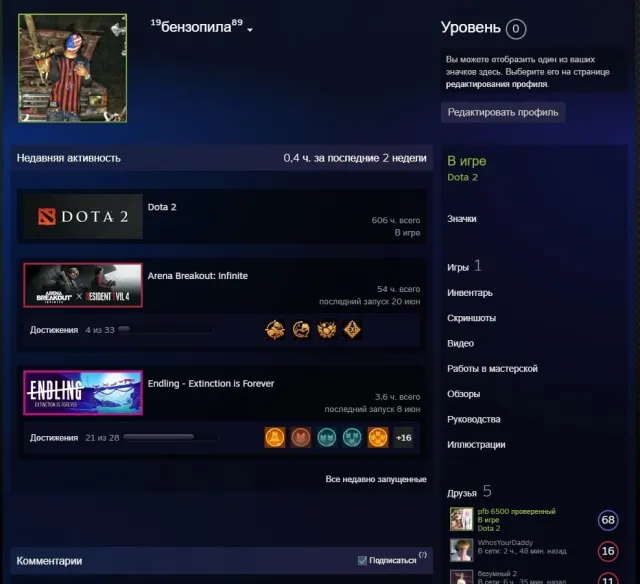Open the Друзья 5 friends list
The width and height of the screenshot is (640, 584).
pyautogui.click(x=469, y=492)
